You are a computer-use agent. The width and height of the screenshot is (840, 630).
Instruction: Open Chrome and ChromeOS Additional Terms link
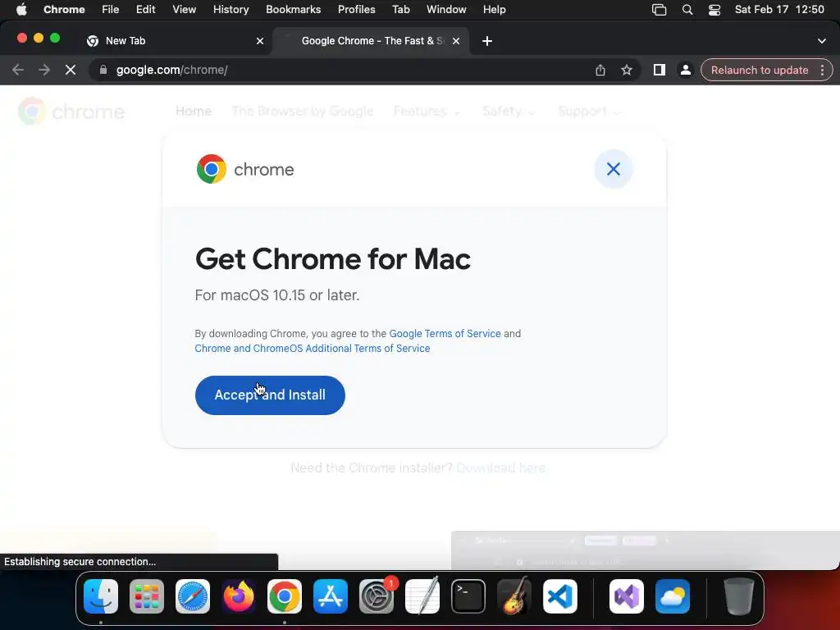coord(313,348)
